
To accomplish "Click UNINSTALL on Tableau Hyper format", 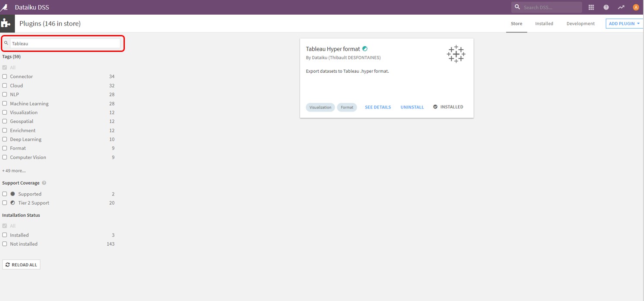I will [x=412, y=107].
